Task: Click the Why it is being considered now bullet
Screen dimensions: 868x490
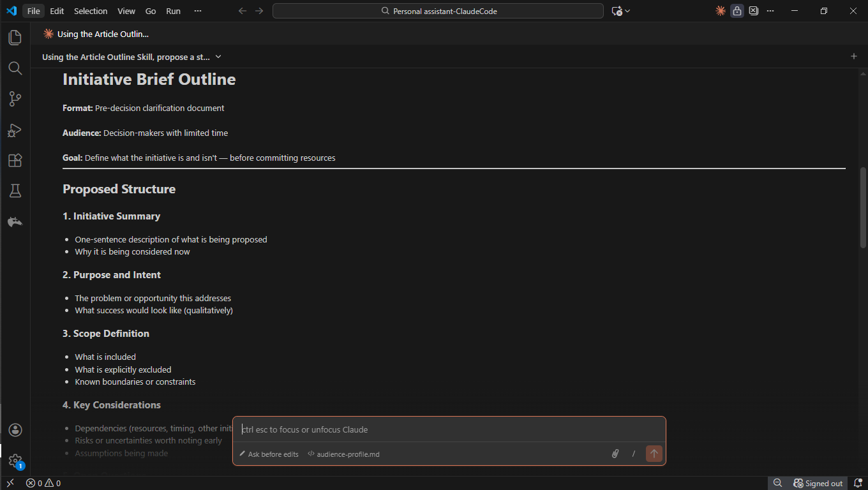Action: point(132,251)
